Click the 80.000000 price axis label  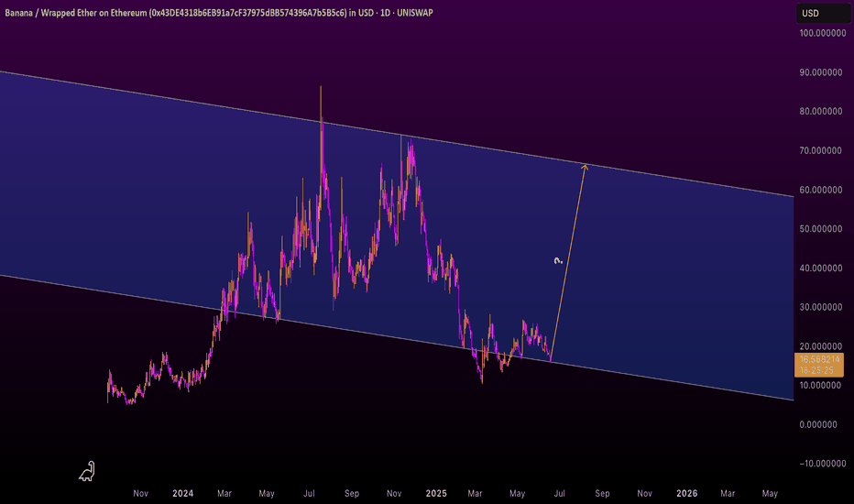[821, 111]
